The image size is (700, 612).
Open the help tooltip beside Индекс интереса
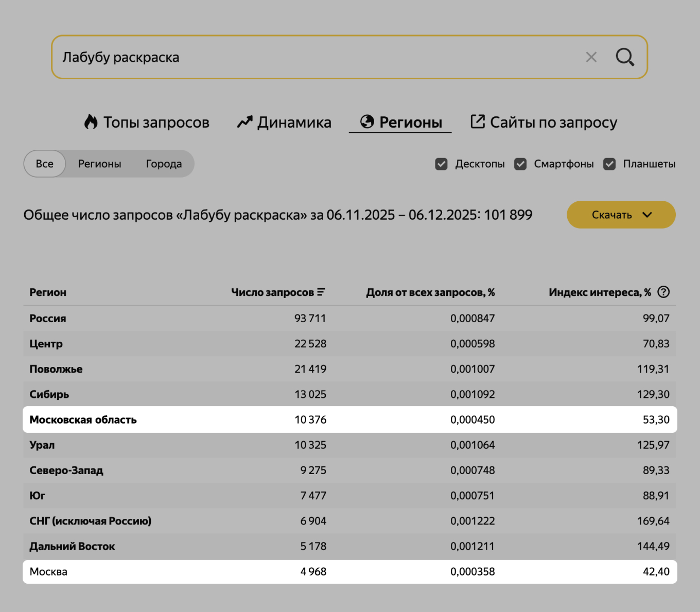pyautogui.click(x=663, y=292)
